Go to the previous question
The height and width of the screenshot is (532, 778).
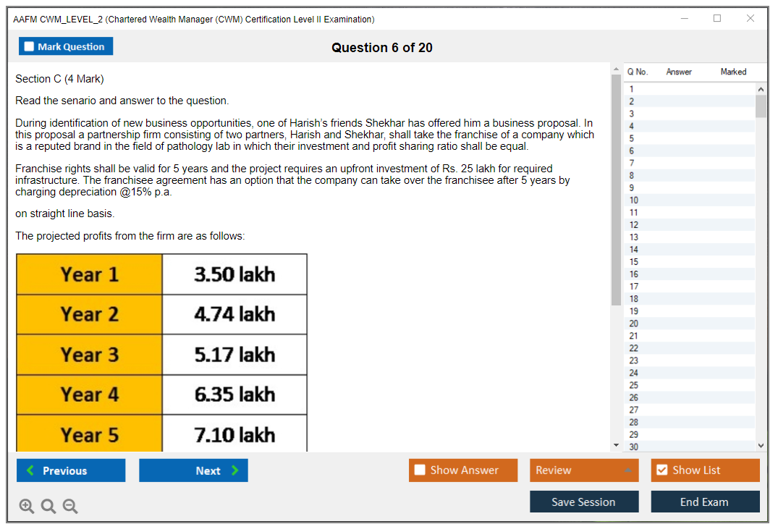click(71, 470)
